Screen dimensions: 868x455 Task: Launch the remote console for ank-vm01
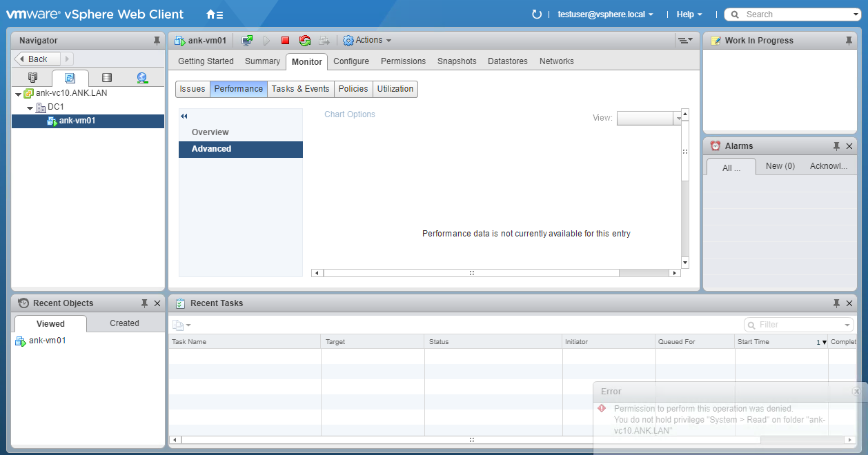coord(247,41)
